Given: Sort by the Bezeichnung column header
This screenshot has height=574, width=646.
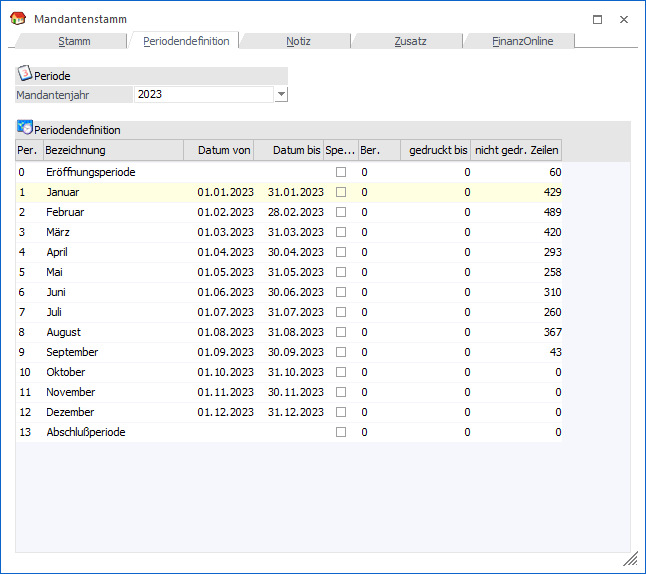Looking at the screenshot, I should tap(113, 150).
